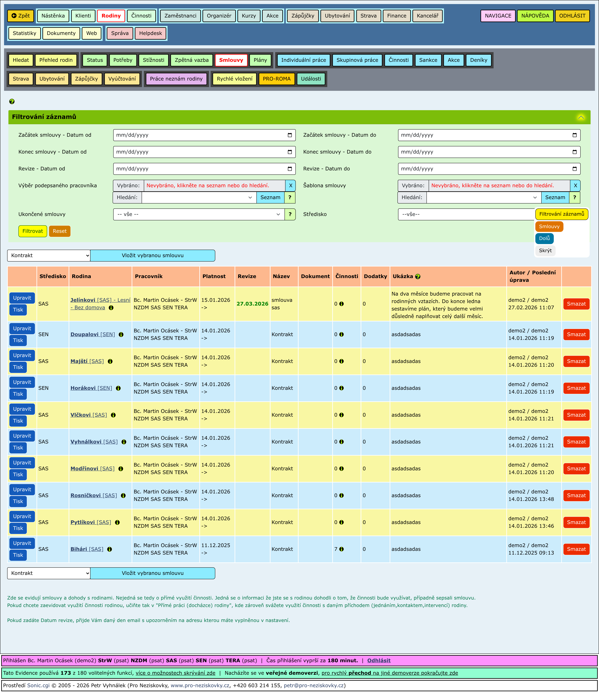599x700 pixels.
Task: Open calendar picker for Začátek smlouvy Datum od
Action: (290, 135)
